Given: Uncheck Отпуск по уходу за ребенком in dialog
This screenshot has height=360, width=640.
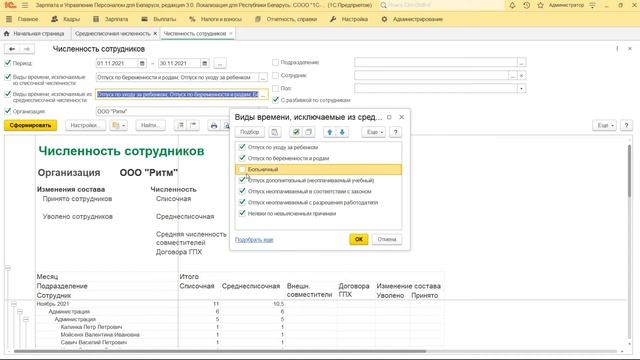Looking at the screenshot, I should pyautogui.click(x=242, y=147).
